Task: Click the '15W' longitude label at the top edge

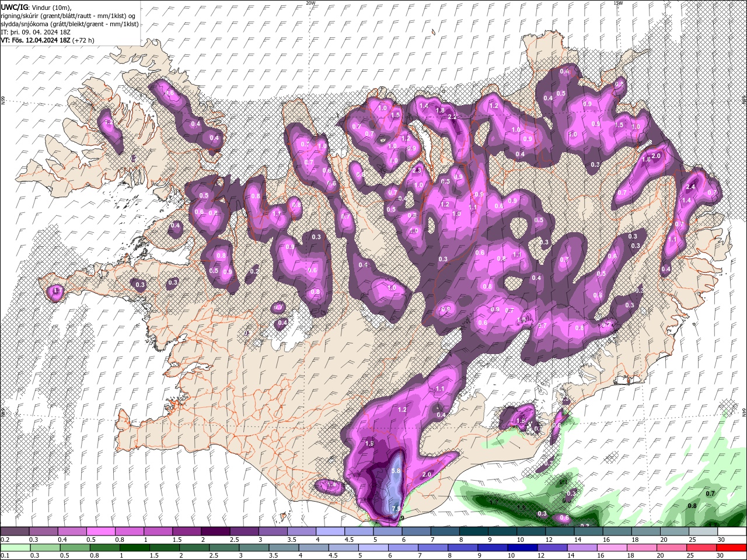Action: pyautogui.click(x=618, y=3)
